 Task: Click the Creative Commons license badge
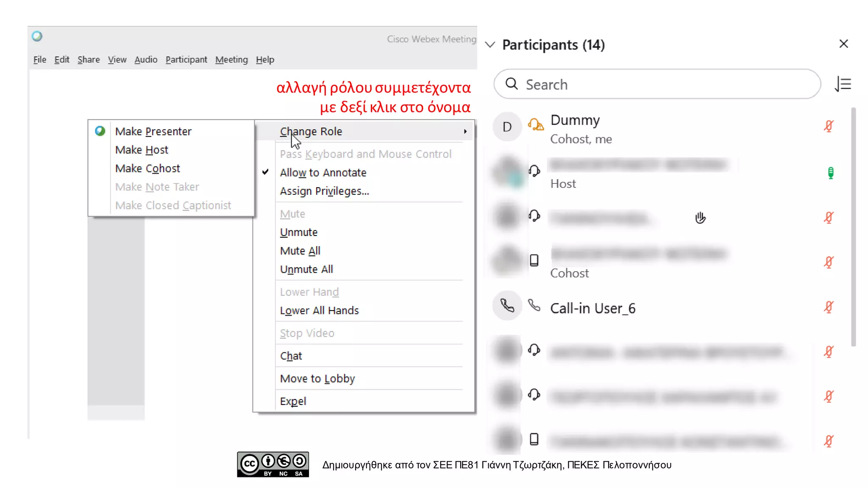(273, 464)
